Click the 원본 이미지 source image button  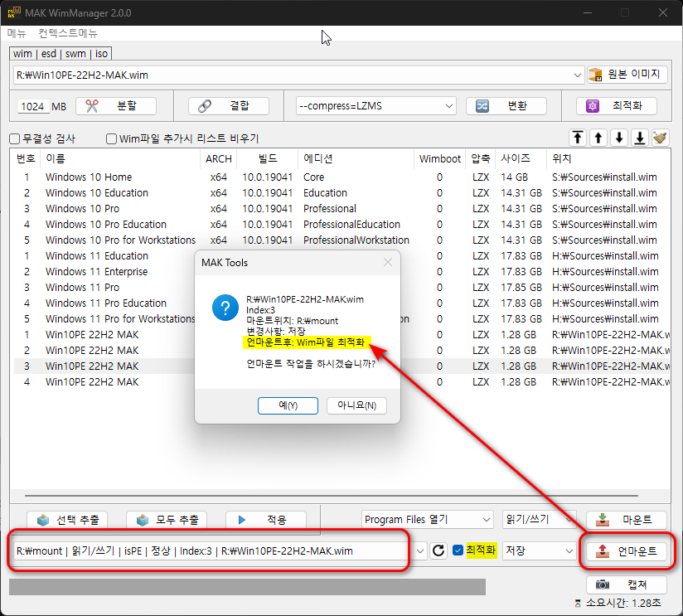point(627,75)
